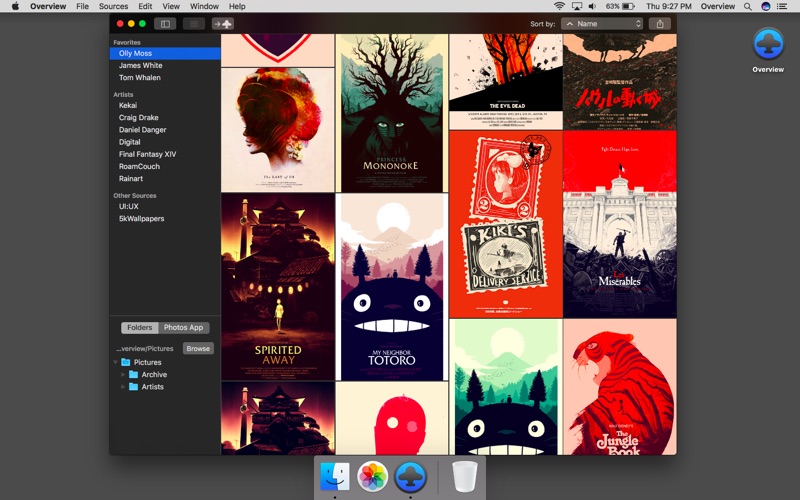Viewport: 800px width, 500px height.
Task: Open Spotlight search icon
Action: click(747, 6)
